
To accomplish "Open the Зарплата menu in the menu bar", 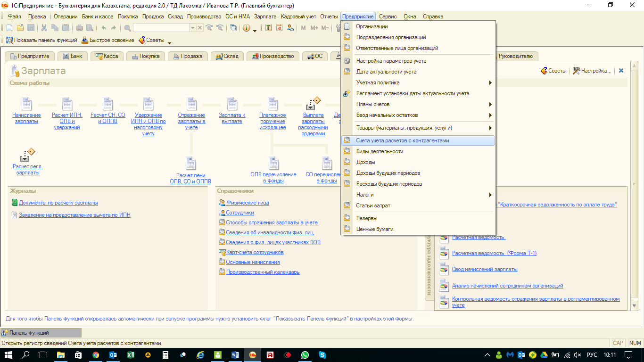I will point(265,16).
